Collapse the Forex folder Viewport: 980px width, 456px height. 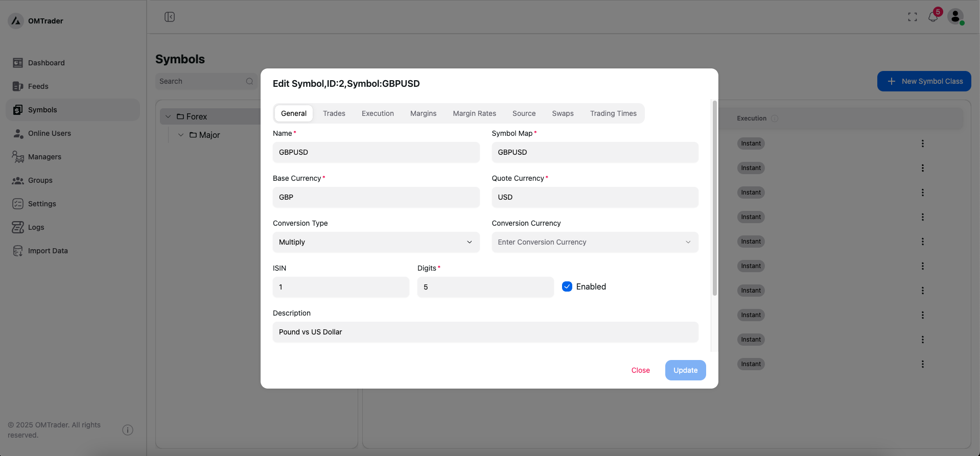(x=168, y=116)
